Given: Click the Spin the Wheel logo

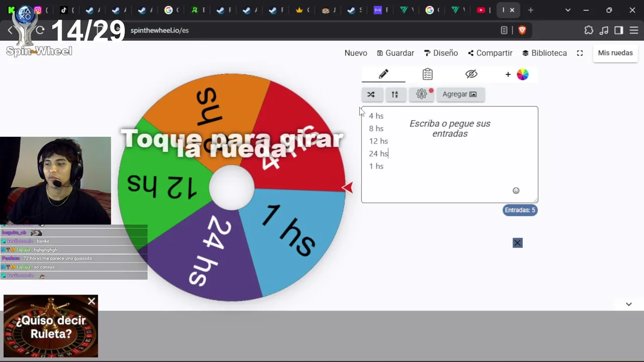Looking at the screenshot, I should tap(39, 51).
